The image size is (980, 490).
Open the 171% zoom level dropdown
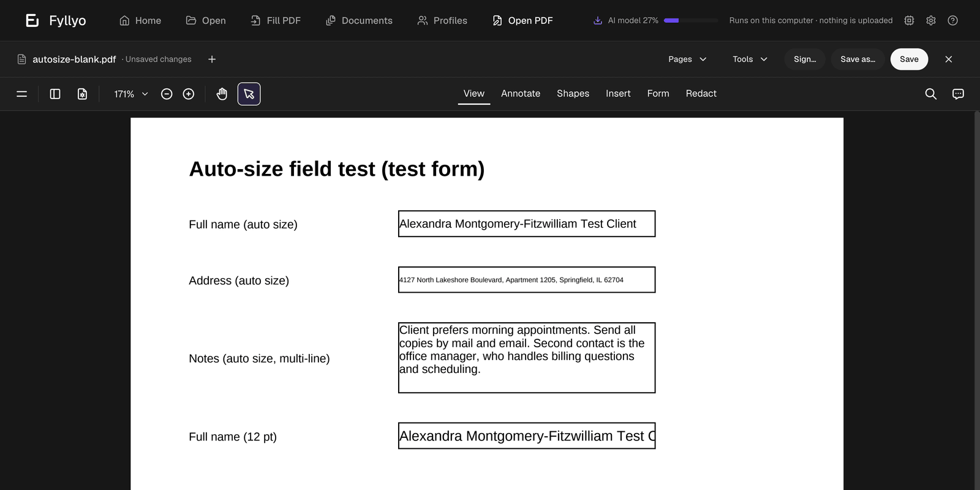(x=131, y=94)
